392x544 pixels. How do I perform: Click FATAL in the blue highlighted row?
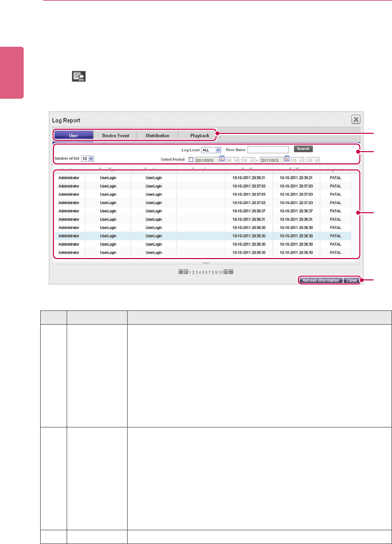click(336, 236)
